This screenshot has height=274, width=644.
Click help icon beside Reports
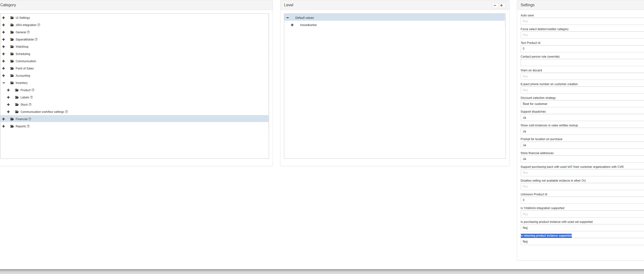click(x=28, y=126)
